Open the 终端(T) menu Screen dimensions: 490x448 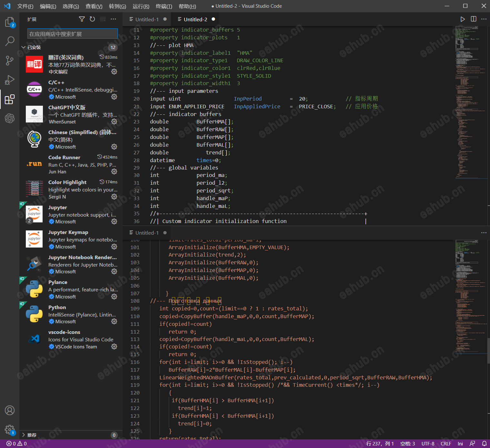(164, 6)
